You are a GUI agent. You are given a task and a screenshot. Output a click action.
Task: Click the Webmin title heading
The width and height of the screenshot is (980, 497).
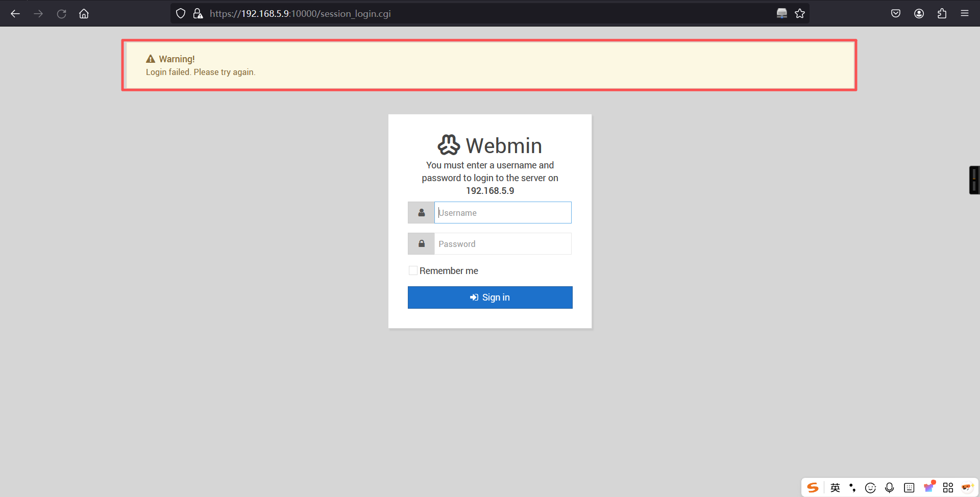point(504,146)
